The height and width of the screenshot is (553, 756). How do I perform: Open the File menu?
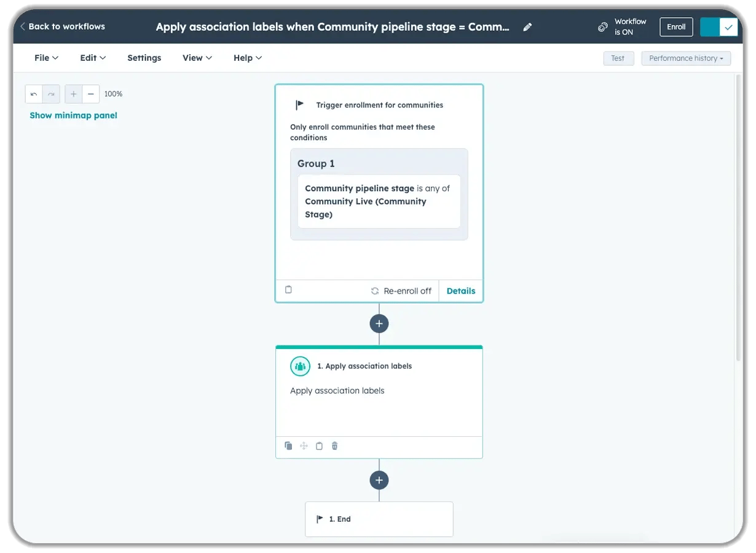[x=45, y=57]
